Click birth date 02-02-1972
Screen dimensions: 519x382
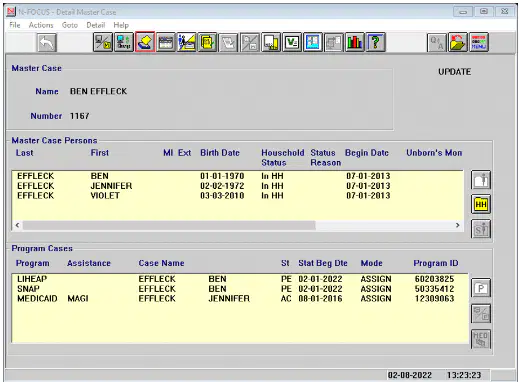(x=222, y=186)
